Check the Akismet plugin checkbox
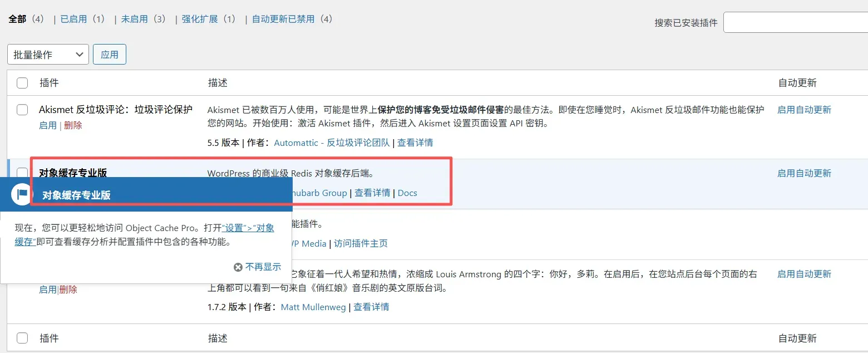Viewport: 868px width, 353px height. (22, 110)
